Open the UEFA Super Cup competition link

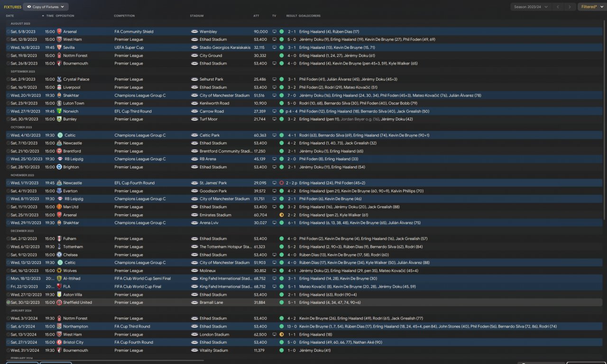click(x=129, y=47)
